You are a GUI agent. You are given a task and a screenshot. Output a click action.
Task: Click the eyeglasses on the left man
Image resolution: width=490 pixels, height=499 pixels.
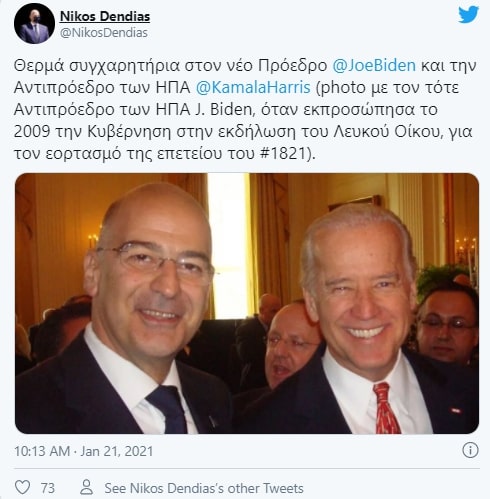[x=155, y=262]
